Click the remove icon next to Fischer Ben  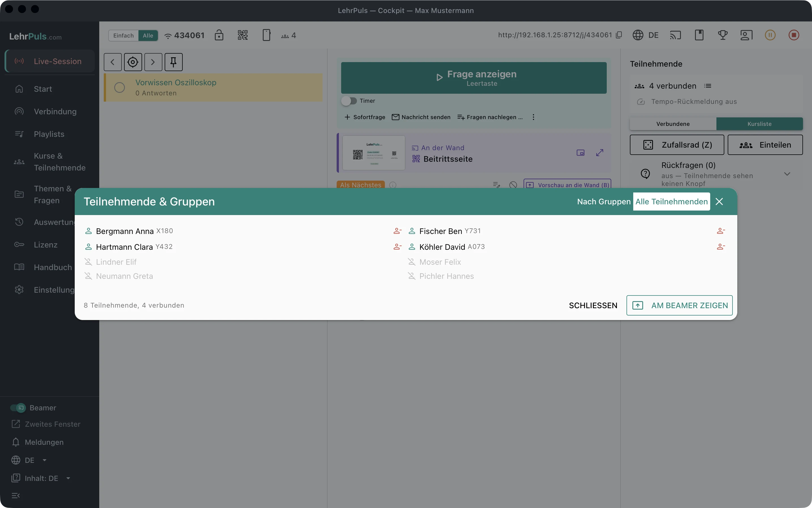point(721,231)
